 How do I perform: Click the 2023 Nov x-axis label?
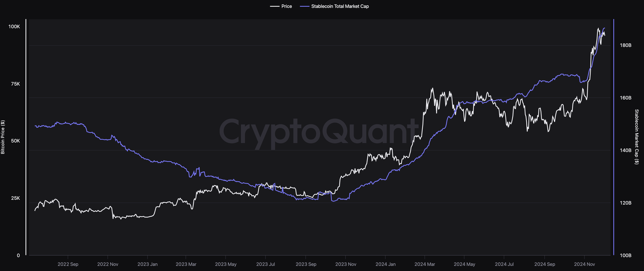pyautogui.click(x=346, y=264)
